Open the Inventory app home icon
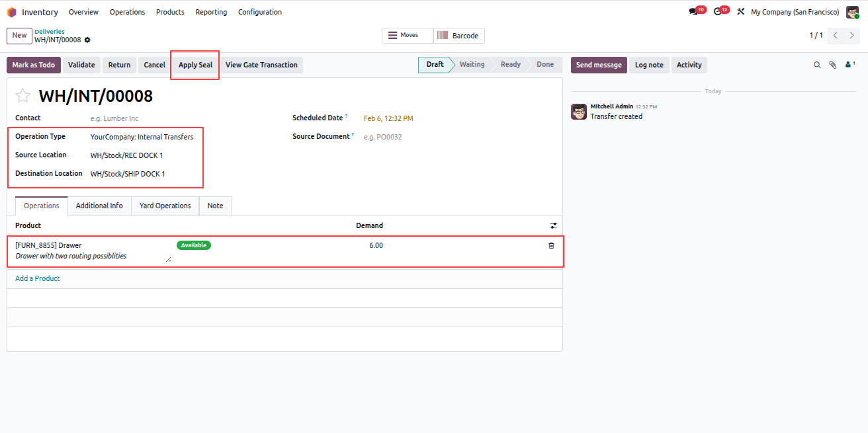Viewport: 868px width, 433px height. [11, 12]
